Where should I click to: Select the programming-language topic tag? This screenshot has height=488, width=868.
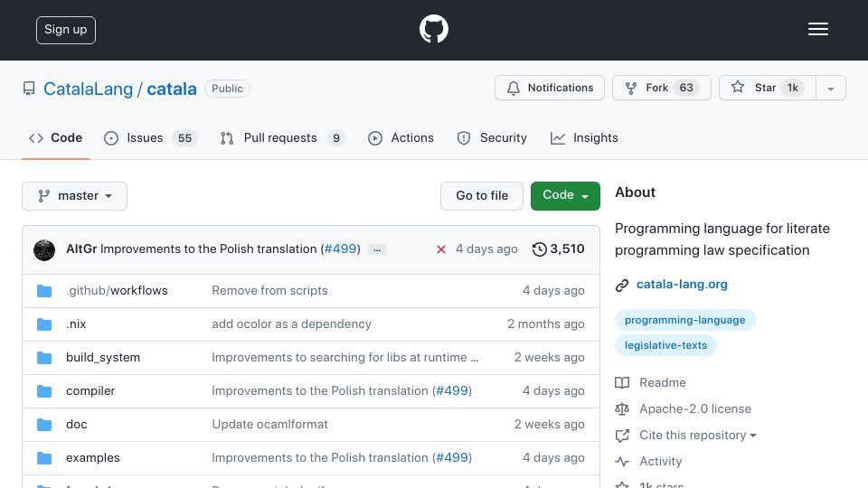(684, 320)
